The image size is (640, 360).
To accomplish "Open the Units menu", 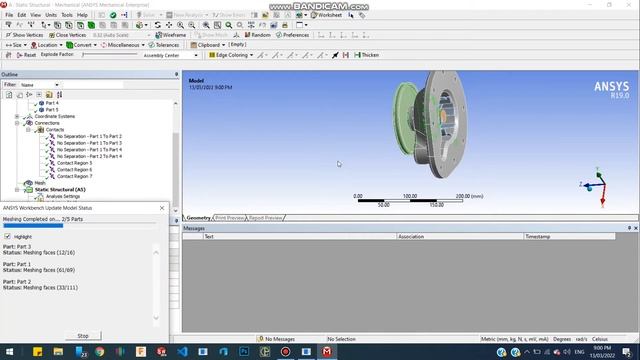I will pyautogui.click(x=51, y=15).
